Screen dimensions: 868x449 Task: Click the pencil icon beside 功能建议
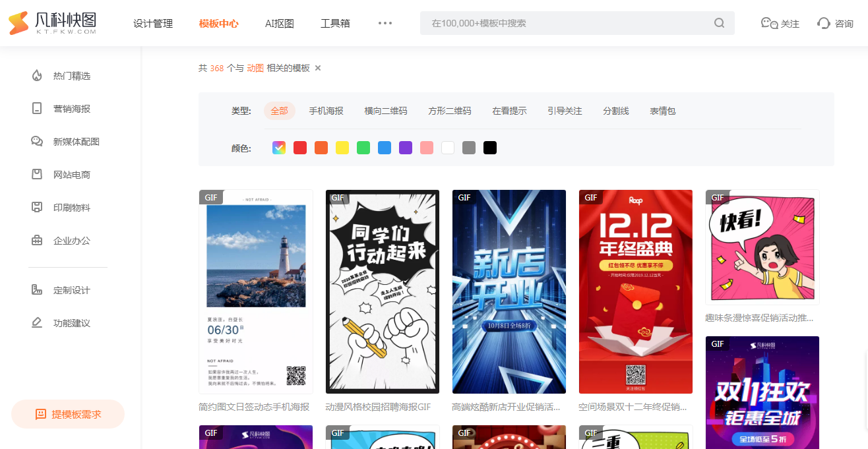click(37, 323)
